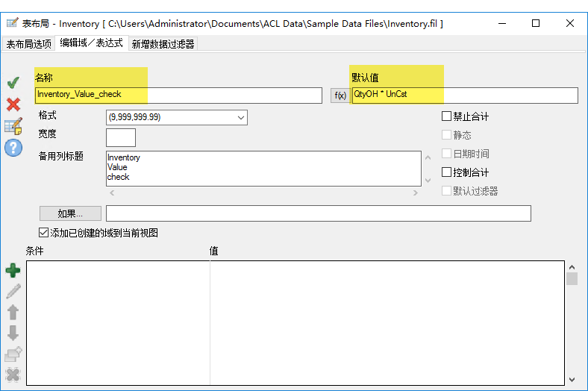Click the 宽度 width input box
This screenshot has width=588, height=391.
click(x=121, y=137)
